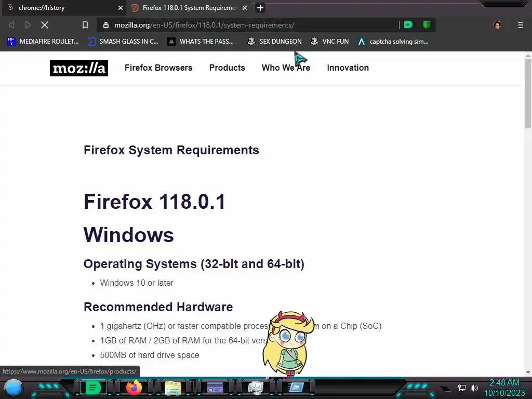The height and width of the screenshot is (399, 532).
Task: Open the browser hamburger menu
Action: [521, 25]
